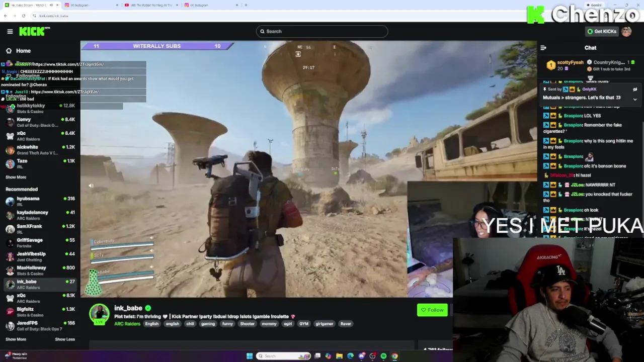
Task: Click the green KICK logo
Action: [34, 31]
